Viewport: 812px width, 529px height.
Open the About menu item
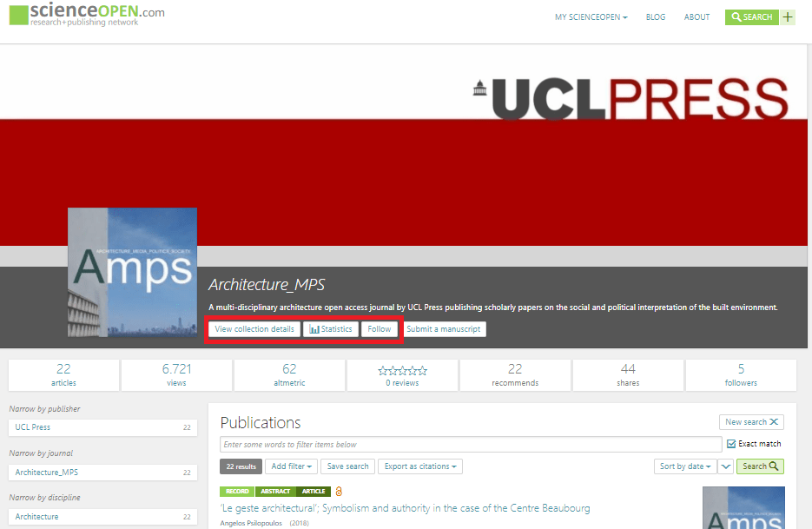[x=696, y=17]
